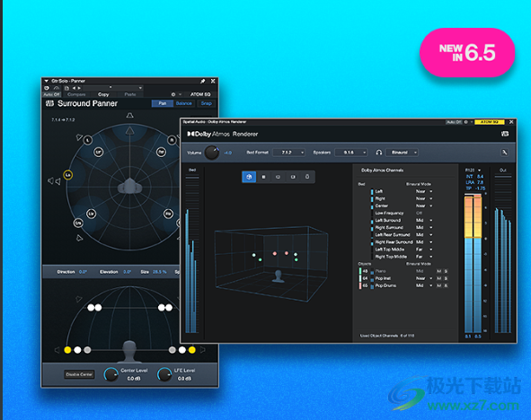
Task: Adjust the Dolby Atmos Renderer Volume knob
Action: coord(212,153)
